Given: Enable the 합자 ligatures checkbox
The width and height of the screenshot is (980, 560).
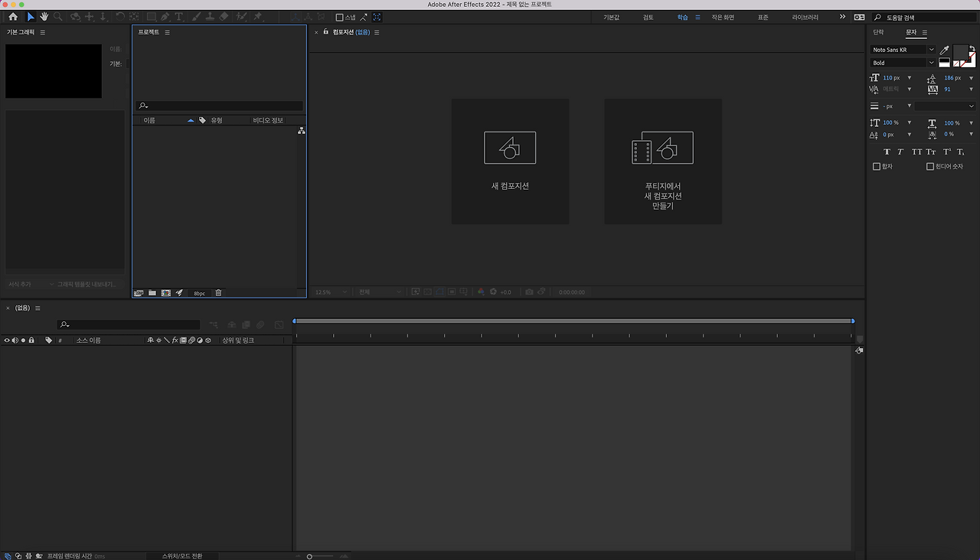Looking at the screenshot, I should [x=877, y=167].
